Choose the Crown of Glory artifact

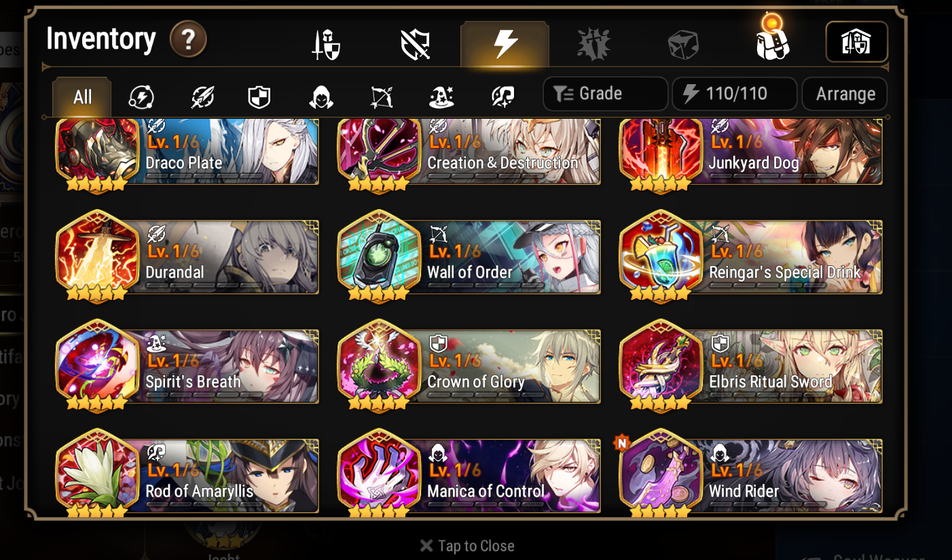coord(469,367)
